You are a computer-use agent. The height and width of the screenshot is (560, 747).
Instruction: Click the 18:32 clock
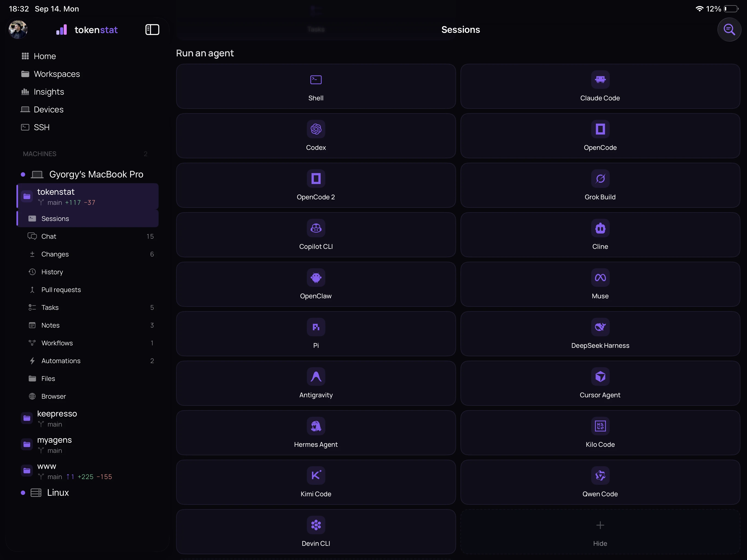point(19,9)
